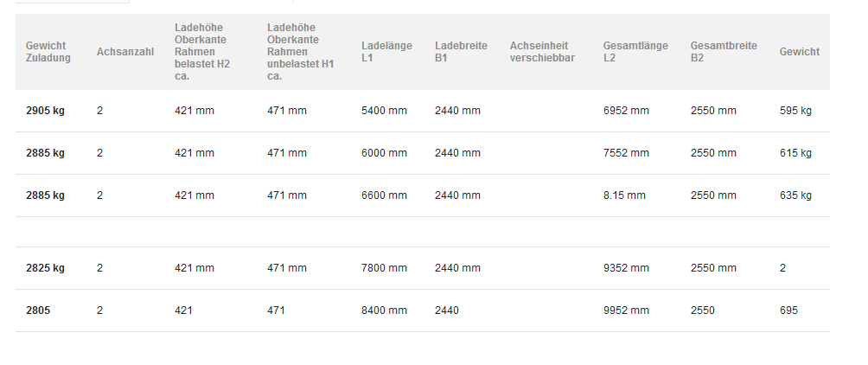Select the Achsanzahl column header
This screenshot has height=365, width=868.
pos(125,52)
